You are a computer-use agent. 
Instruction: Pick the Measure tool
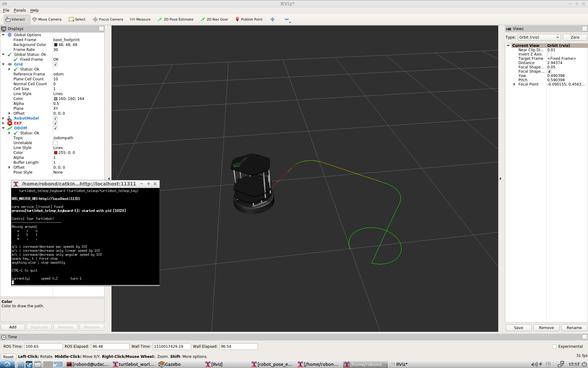(x=140, y=19)
